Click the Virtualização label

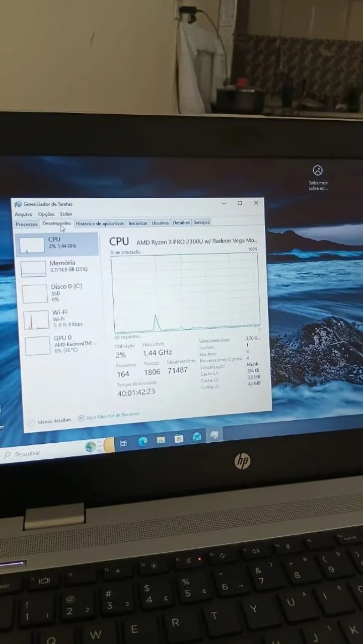point(212,367)
